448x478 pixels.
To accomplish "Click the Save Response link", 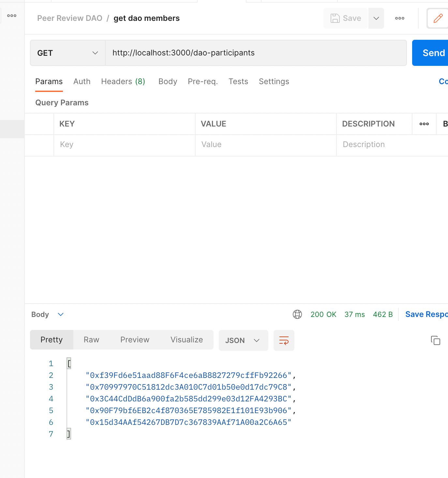I will (x=426, y=314).
